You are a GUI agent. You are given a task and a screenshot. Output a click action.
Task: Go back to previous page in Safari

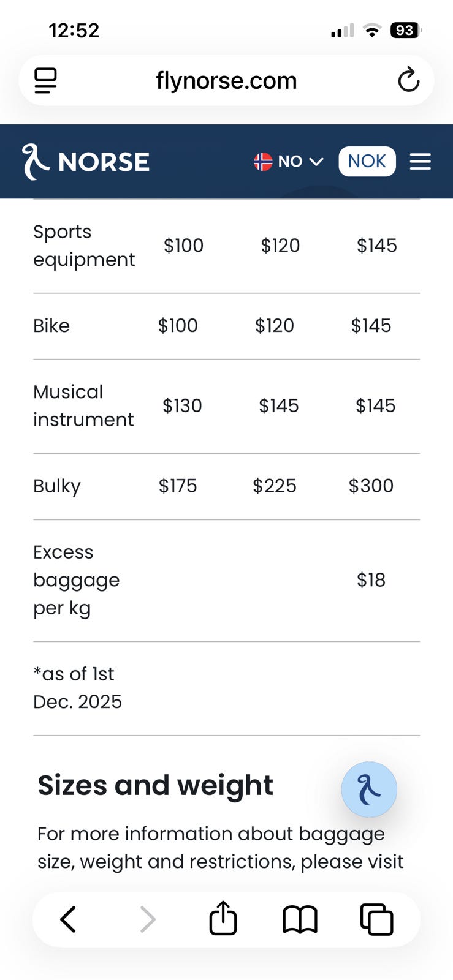click(68, 919)
